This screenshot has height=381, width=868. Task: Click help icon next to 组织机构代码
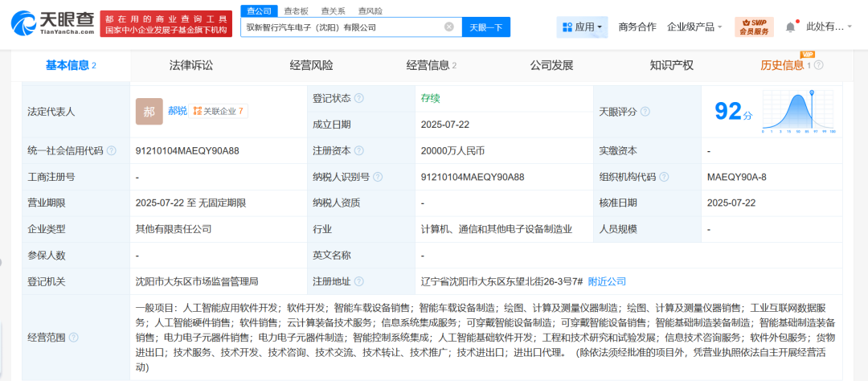(x=664, y=177)
